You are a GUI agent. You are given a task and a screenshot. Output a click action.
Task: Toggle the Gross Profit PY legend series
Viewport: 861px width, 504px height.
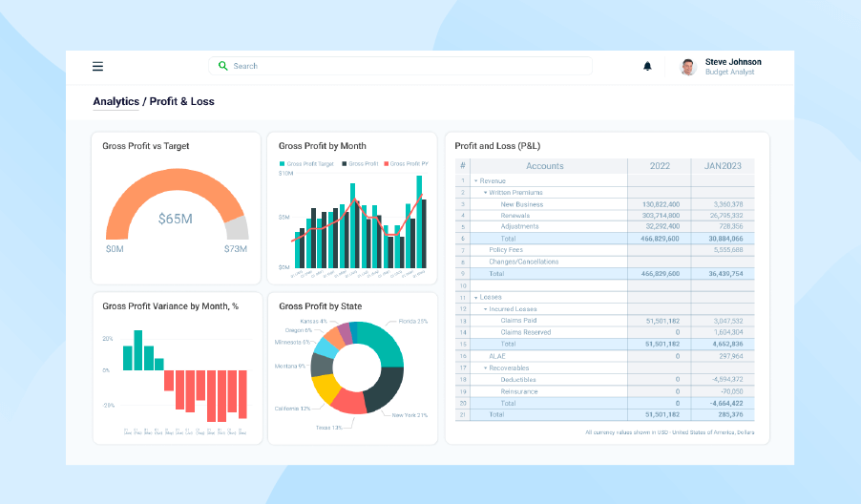(405, 164)
